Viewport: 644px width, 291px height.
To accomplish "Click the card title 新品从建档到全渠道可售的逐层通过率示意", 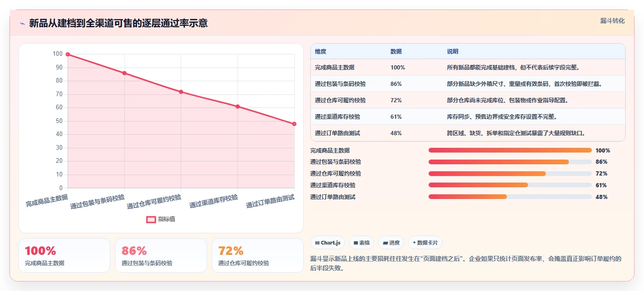I will (x=118, y=23).
